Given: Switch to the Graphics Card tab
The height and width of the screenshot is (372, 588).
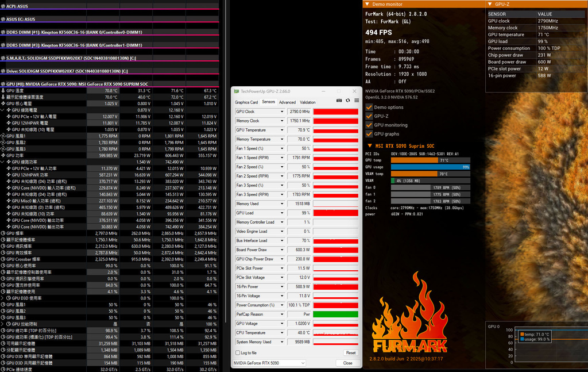Looking at the screenshot, I should [246, 102].
